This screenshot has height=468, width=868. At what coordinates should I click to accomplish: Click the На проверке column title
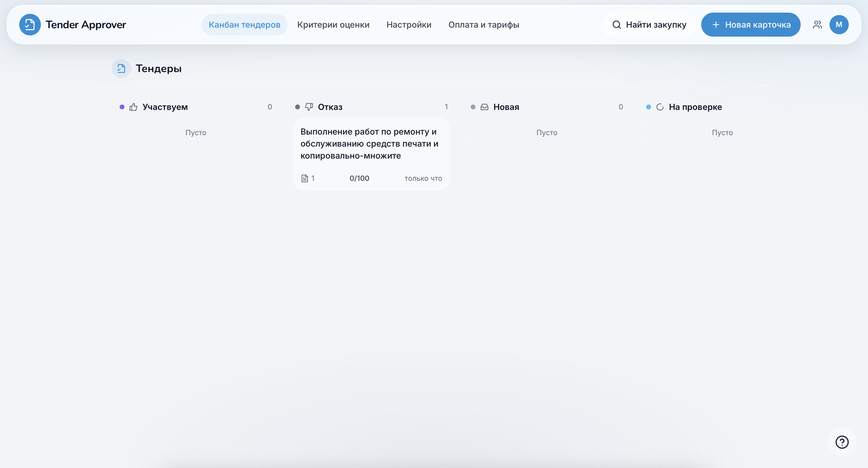pyautogui.click(x=695, y=107)
